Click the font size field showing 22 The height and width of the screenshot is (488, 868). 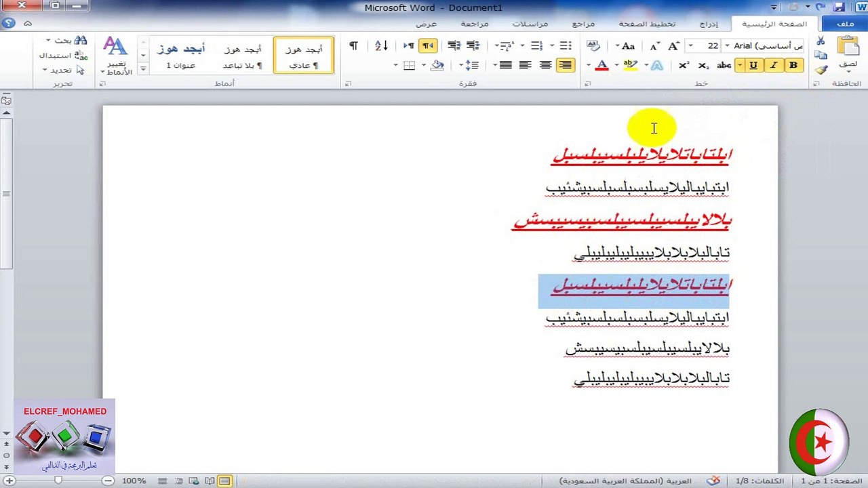(x=709, y=45)
